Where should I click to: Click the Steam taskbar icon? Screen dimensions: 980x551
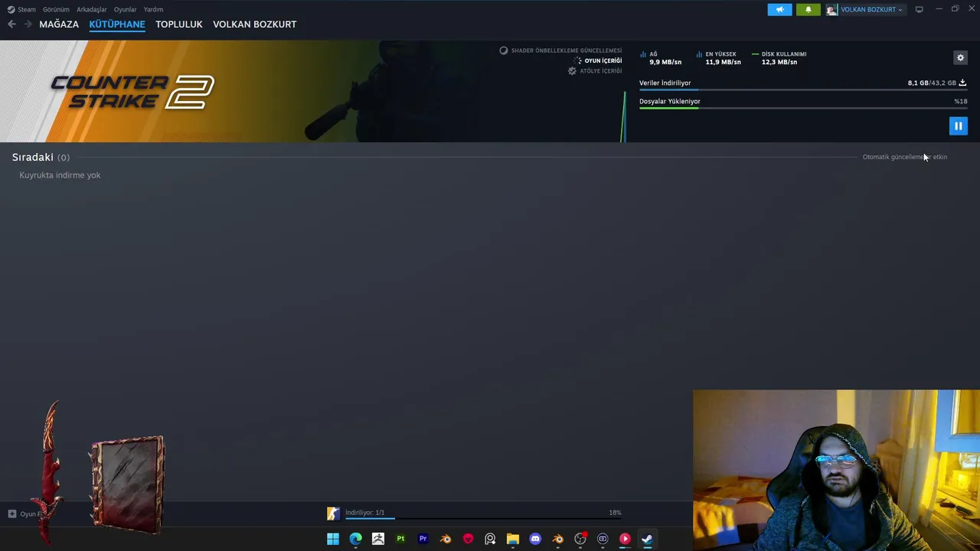(647, 539)
